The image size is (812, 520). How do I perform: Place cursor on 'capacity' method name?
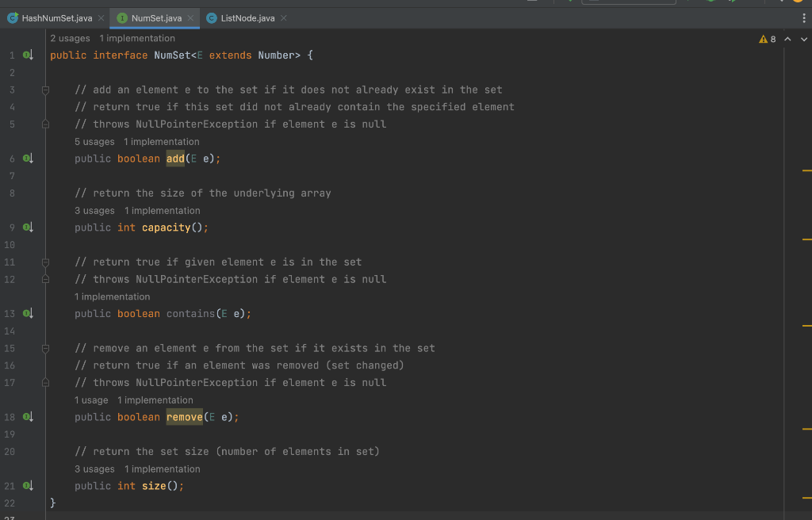coord(167,227)
